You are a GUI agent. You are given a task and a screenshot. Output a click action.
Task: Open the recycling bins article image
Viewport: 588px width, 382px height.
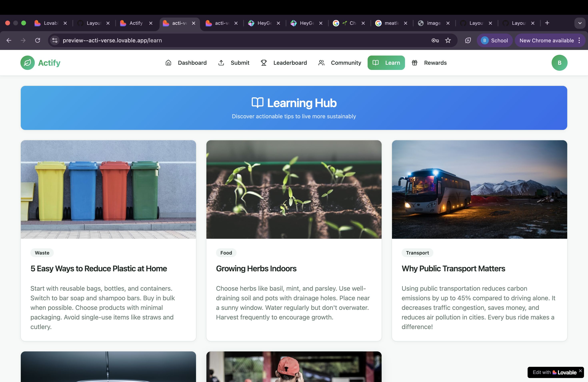pyautogui.click(x=108, y=189)
